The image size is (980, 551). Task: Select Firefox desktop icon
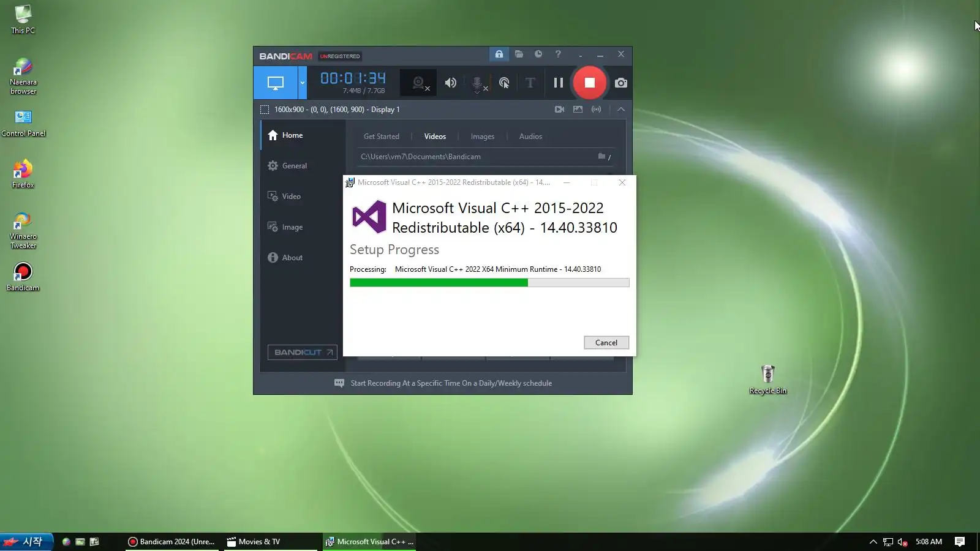coord(23,174)
